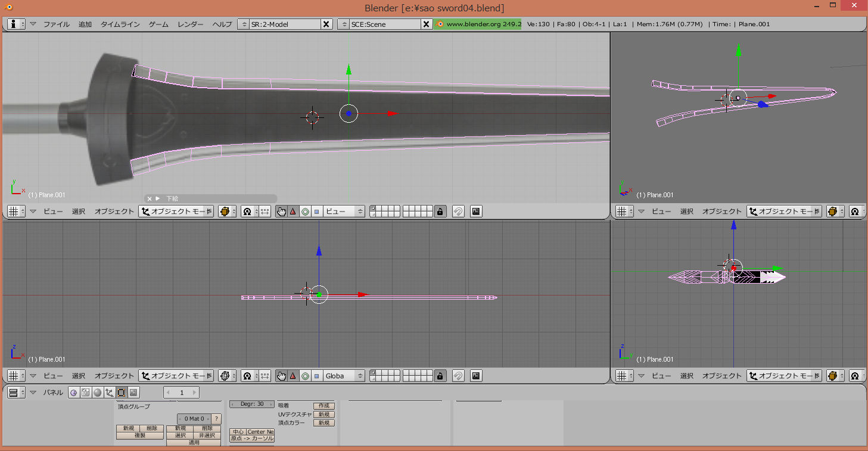Open the screen layout browse arrows beside SR:2-Model
Screen dimensions: 868x451
(x=243, y=24)
